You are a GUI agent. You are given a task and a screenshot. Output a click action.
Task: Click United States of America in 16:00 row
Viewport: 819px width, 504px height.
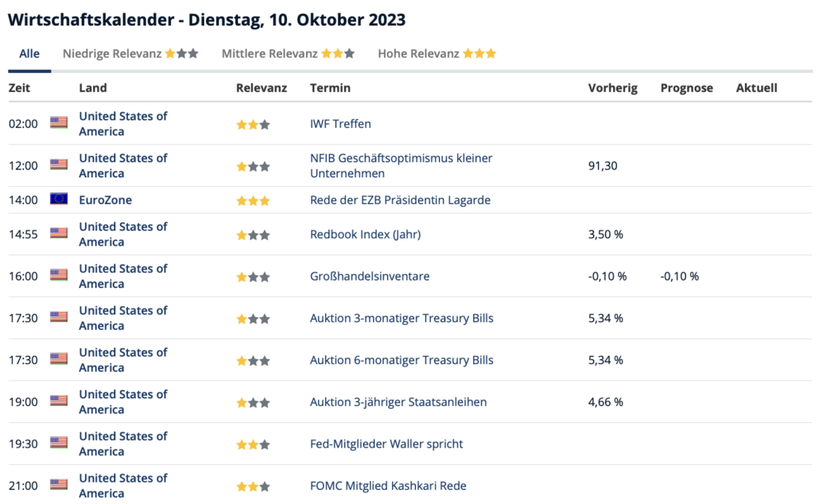click(x=123, y=277)
